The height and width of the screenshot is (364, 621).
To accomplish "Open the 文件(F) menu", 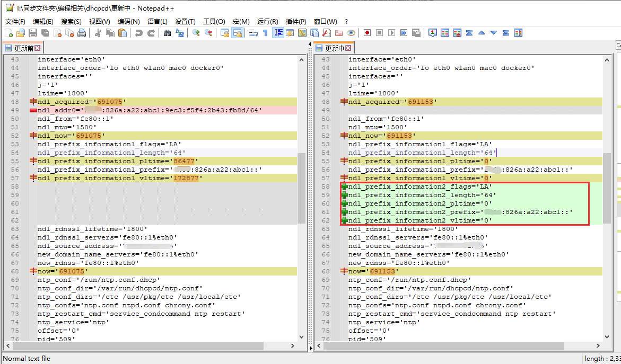I will coord(15,22).
